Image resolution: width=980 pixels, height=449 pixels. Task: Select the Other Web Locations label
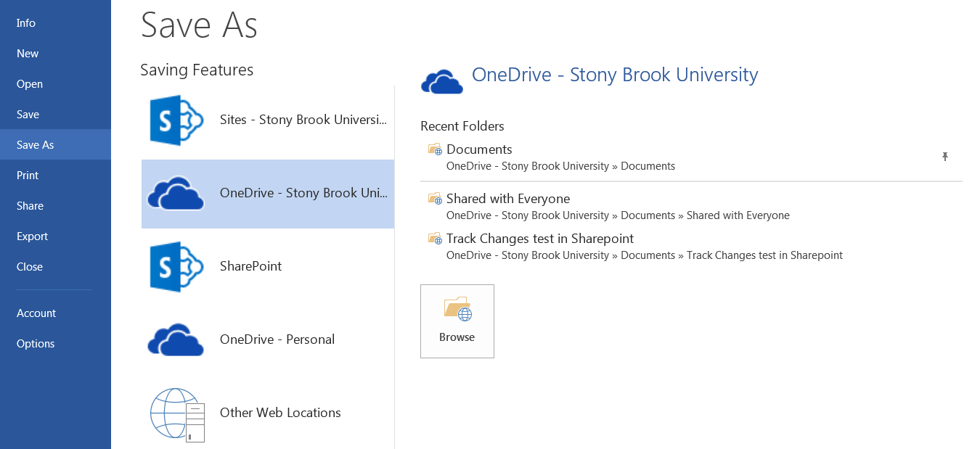pyautogui.click(x=280, y=413)
